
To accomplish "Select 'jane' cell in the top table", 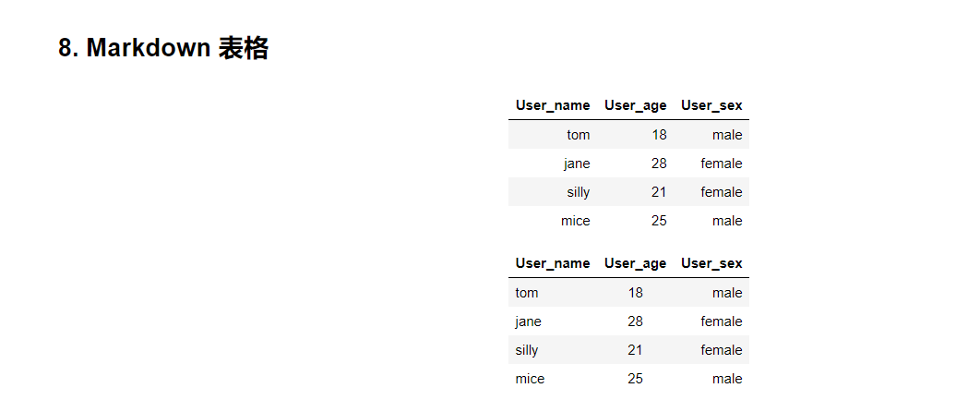I will pyautogui.click(x=577, y=164).
